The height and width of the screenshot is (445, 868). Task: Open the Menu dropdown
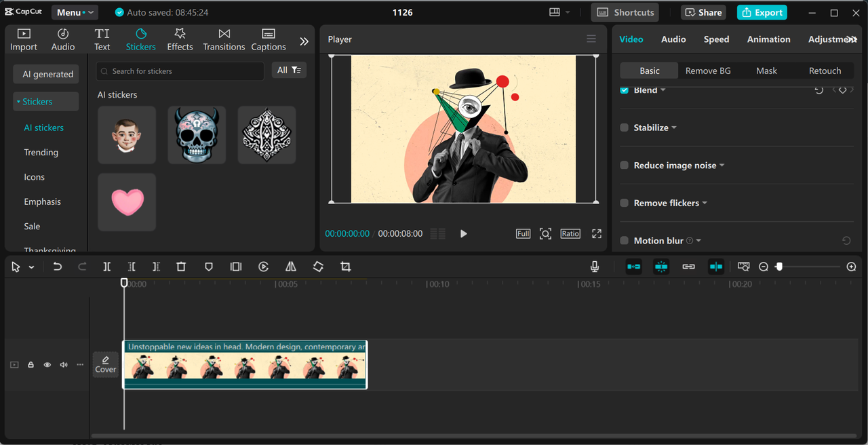coord(75,12)
